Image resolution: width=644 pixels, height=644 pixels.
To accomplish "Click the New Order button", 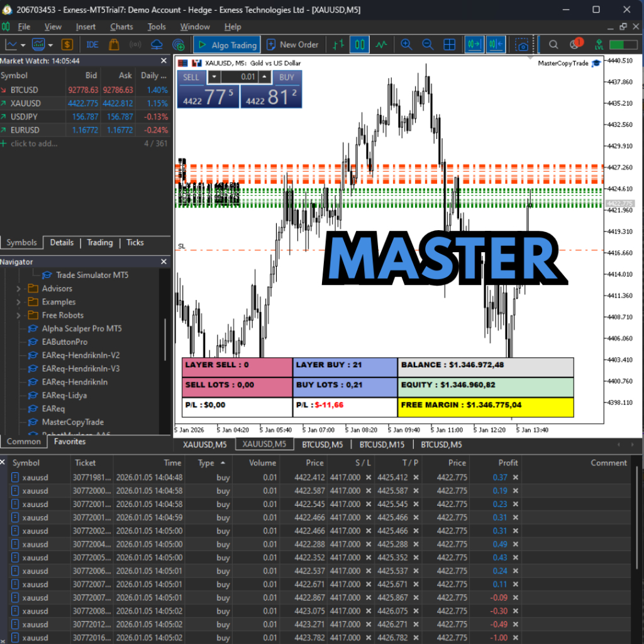I will coord(292,45).
